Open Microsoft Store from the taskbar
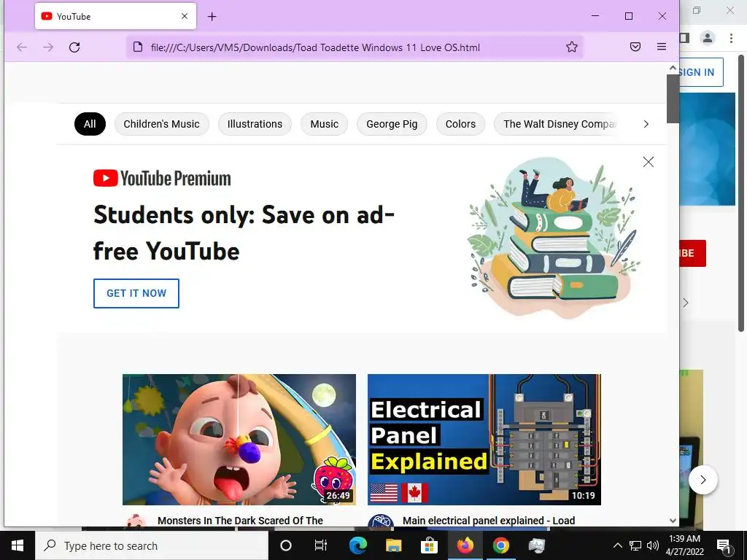Image resolution: width=747 pixels, height=560 pixels. 429,545
